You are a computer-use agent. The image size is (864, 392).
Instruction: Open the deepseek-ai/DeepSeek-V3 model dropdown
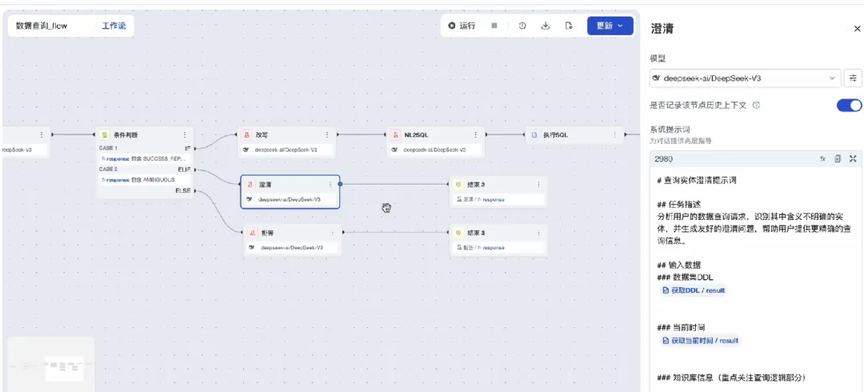745,78
